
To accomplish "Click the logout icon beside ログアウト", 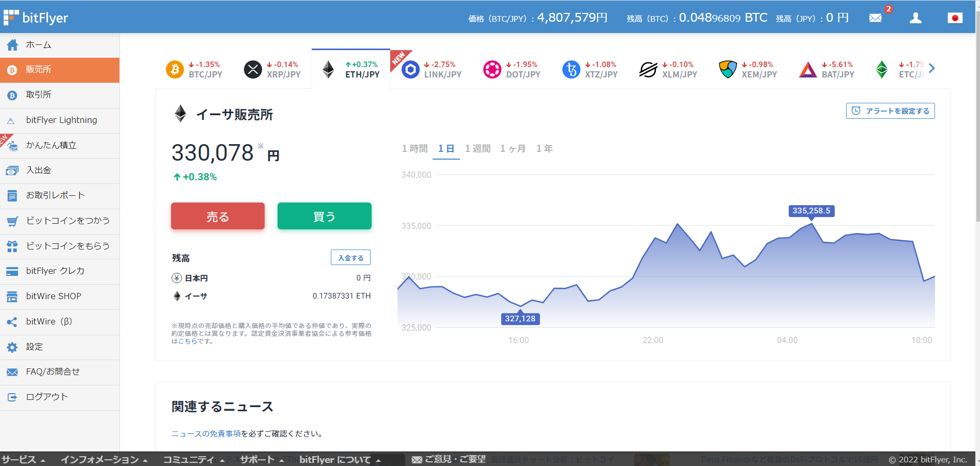I will (x=12, y=397).
